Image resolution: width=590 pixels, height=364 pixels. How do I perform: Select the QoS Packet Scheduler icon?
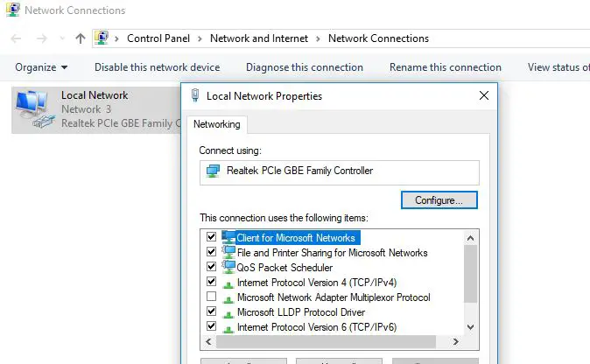(x=229, y=267)
